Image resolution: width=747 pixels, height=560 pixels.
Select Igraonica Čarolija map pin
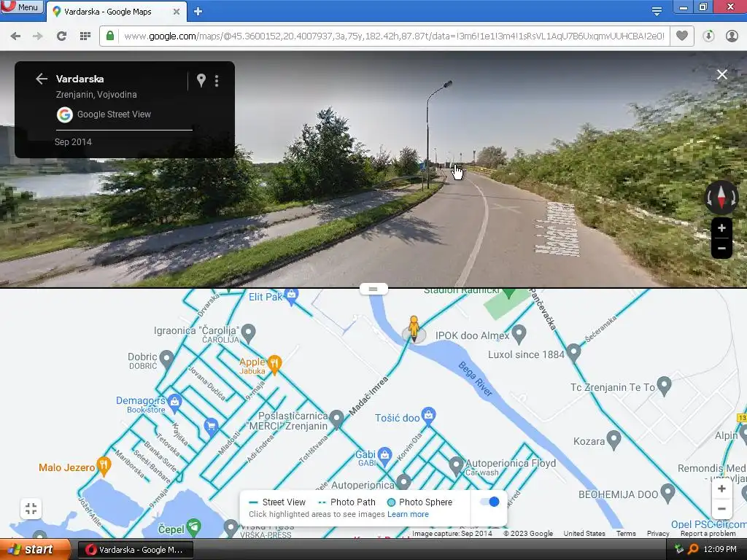[x=248, y=332]
